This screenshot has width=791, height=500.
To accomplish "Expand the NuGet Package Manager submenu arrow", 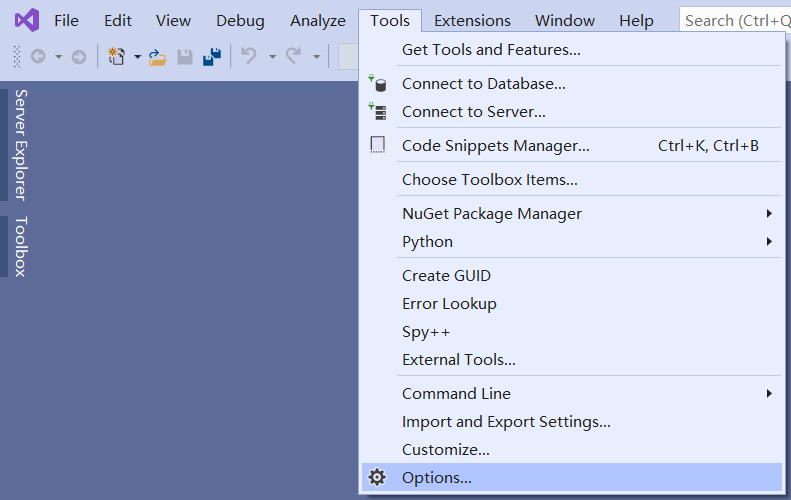I will click(769, 213).
